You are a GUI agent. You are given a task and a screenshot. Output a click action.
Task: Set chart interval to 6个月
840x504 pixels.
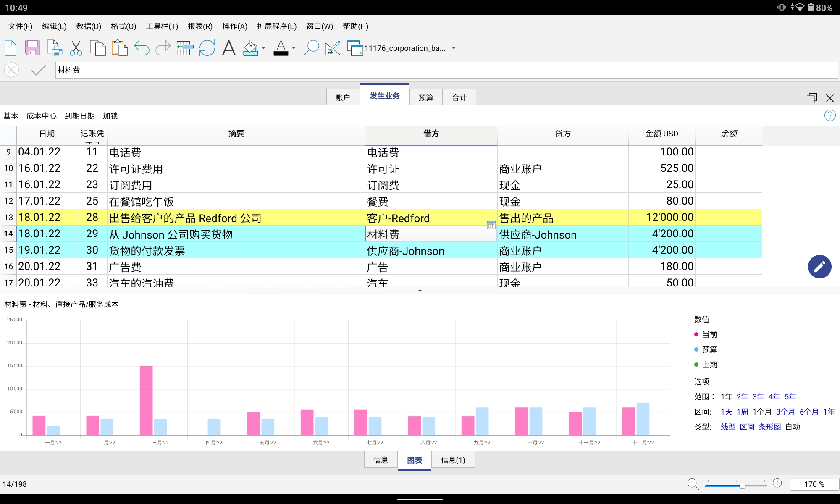pos(809,412)
